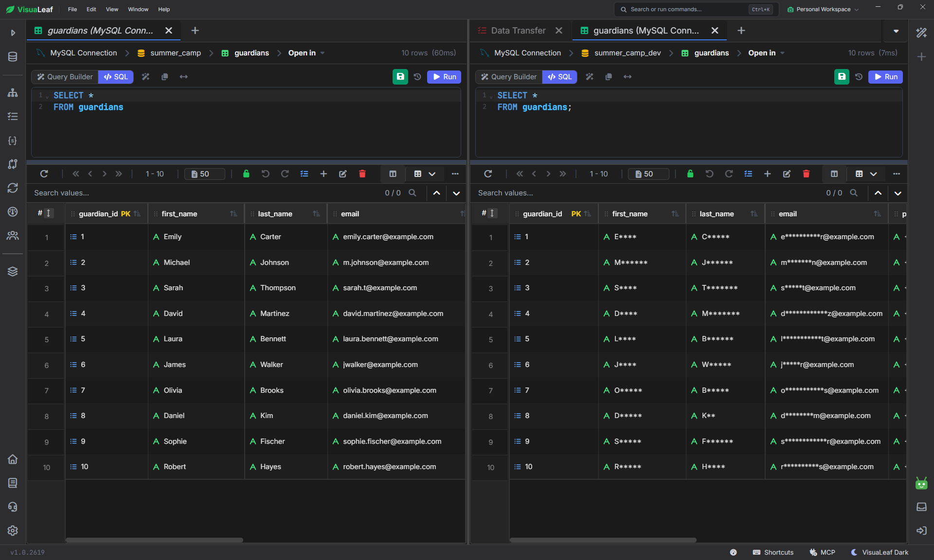934x560 pixels.
Task: Click Search values field in left grid
Action: [204, 193]
